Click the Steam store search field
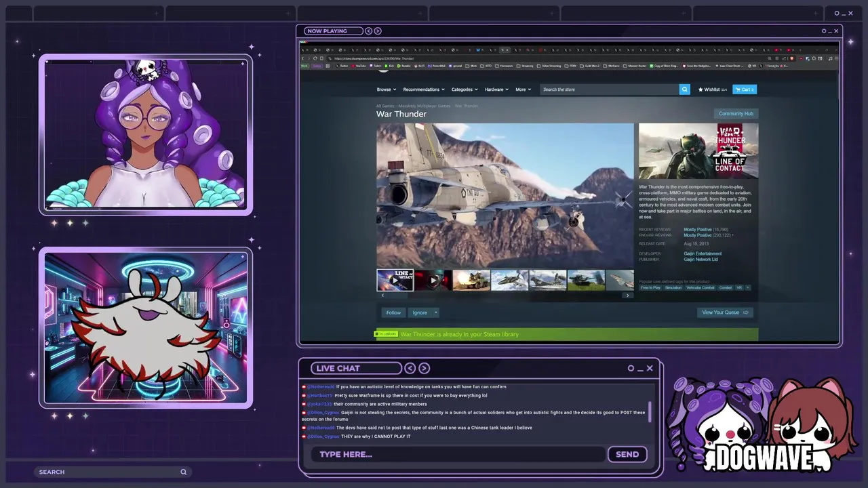 (610, 89)
